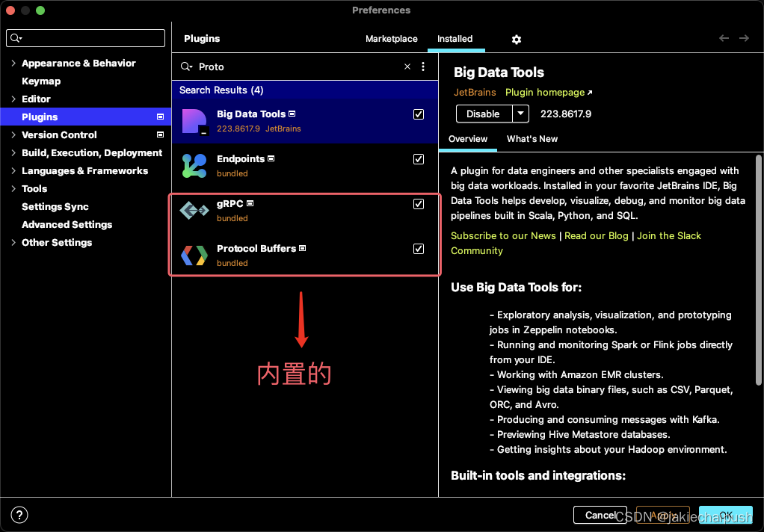This screenshot has width=764, height=532.
Task: Open the Disable button dropdown arrow
Action: pyautogui.click(x=520, y=114)
